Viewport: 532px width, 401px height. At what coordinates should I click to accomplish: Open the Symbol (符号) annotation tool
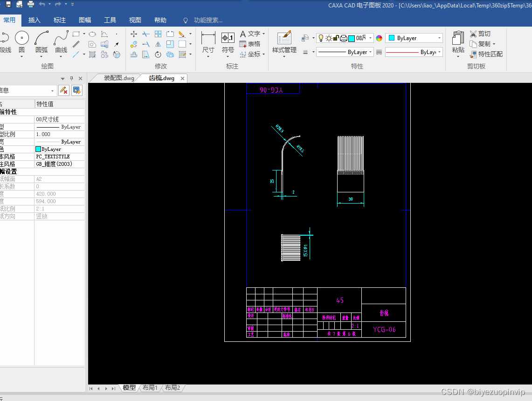coord(228,42)
